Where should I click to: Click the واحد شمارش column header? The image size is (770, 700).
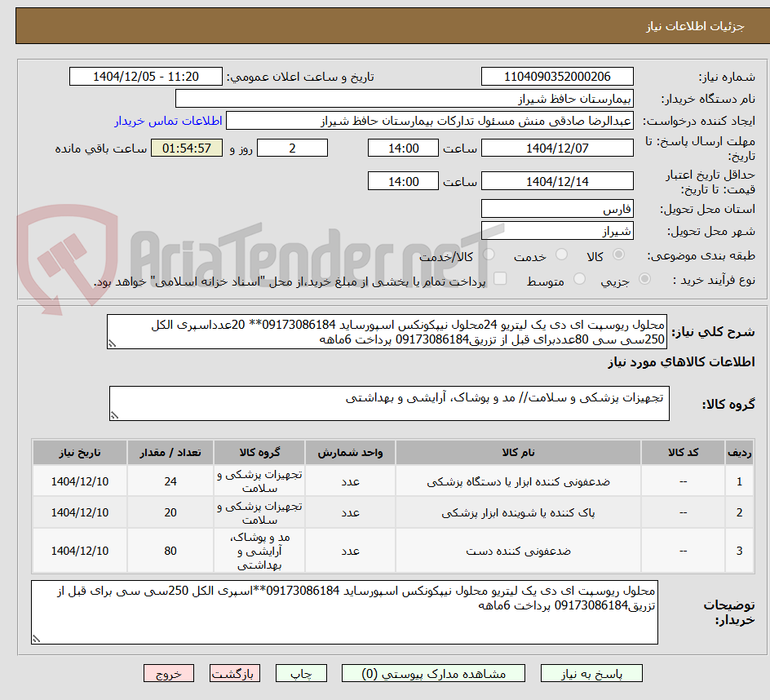pyautogui.click(x=350, y=453)
